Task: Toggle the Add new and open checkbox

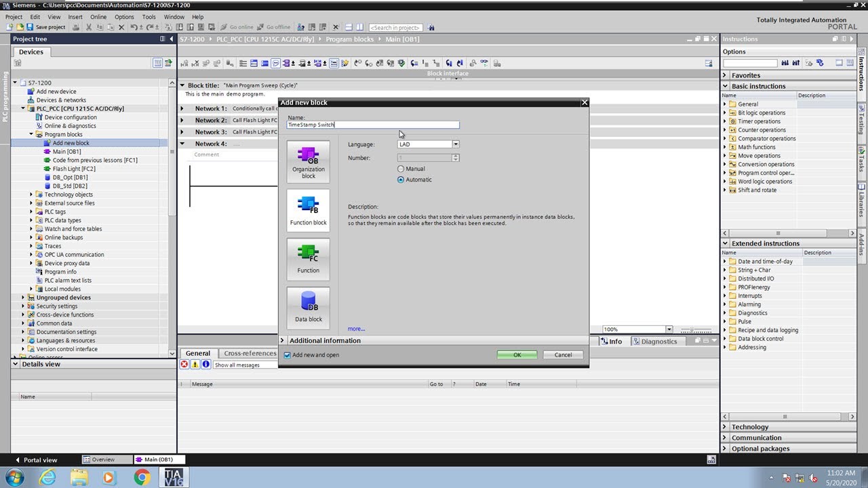Action: pyautogui.click(x=287, y=355)
